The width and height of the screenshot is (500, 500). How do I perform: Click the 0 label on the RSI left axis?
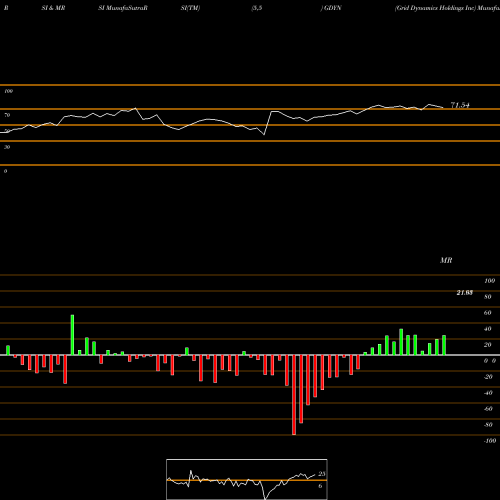[x=5, y=171]
